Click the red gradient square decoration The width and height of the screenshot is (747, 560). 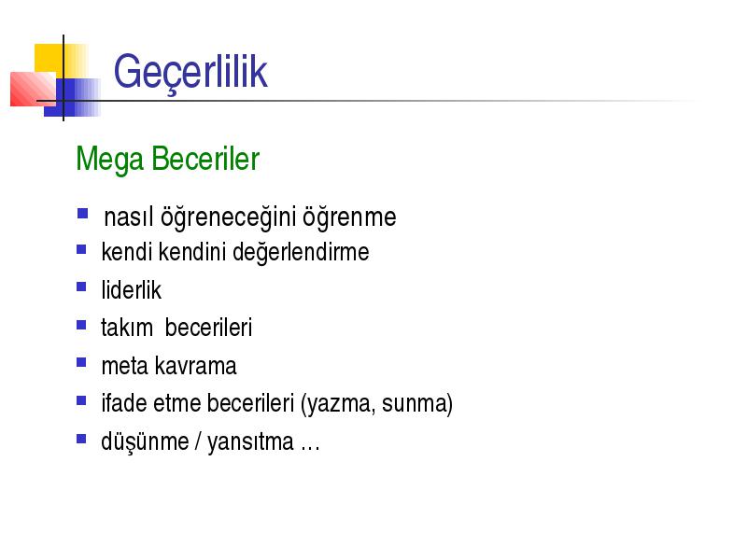click(x=33, y=89)
